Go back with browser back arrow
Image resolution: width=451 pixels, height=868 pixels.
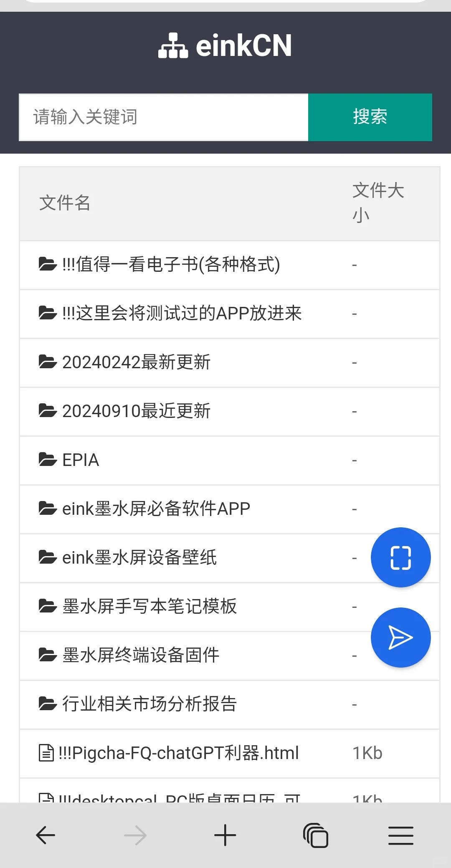[x=46, y=835]
